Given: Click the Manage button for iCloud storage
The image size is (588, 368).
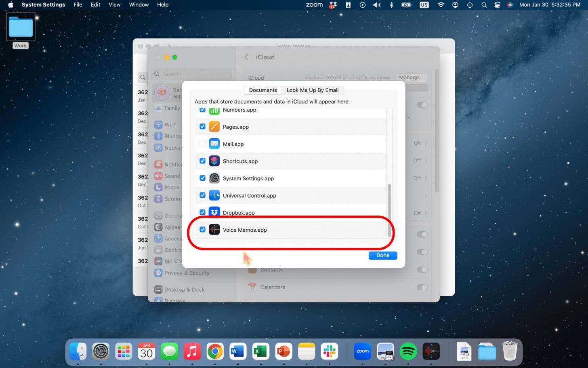Looking at the screenshot, I should tap(411, 77).
